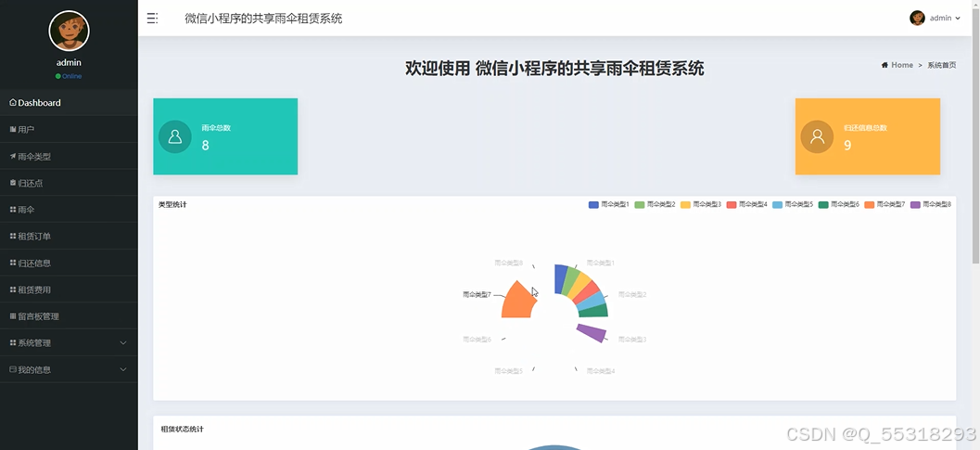The height and width of the screenshot is (450, 980).
Task: Click the icon next to 用户 menu
Action: coord(13,130)
